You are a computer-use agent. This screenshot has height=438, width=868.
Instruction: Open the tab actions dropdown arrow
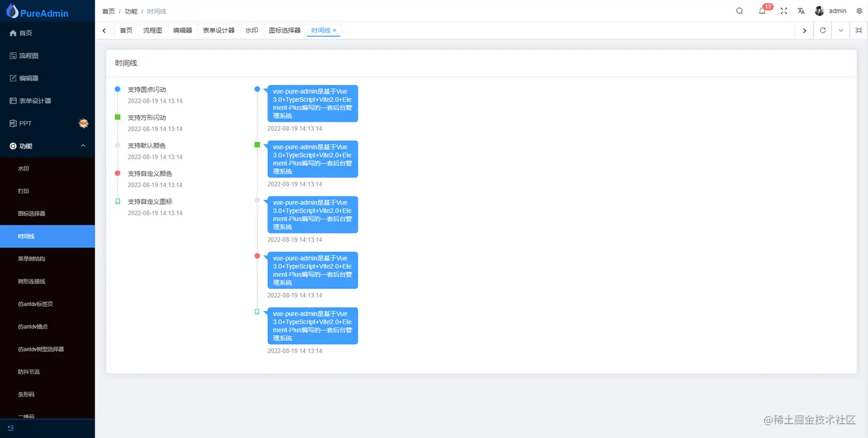[x=840, y=30]
